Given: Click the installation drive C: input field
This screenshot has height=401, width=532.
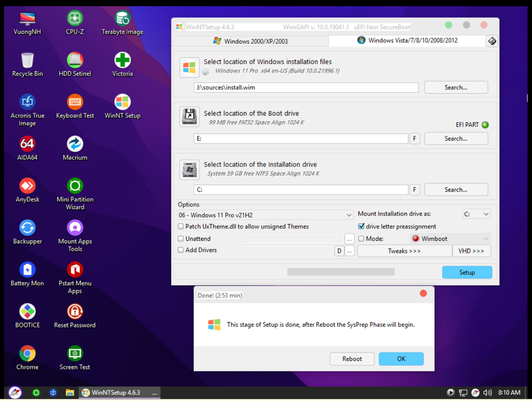Looking at the screenshot, I should coord(301,189).
